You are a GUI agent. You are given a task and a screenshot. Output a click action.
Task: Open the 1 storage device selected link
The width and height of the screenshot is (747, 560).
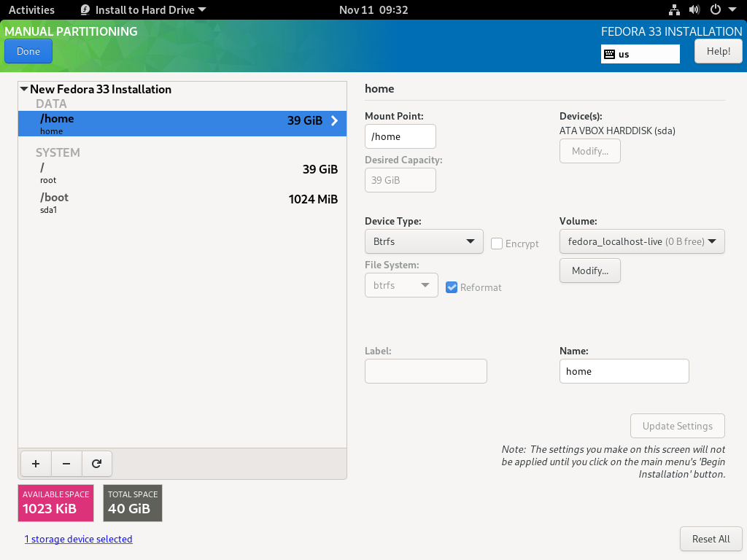click(x=79, y=539)
